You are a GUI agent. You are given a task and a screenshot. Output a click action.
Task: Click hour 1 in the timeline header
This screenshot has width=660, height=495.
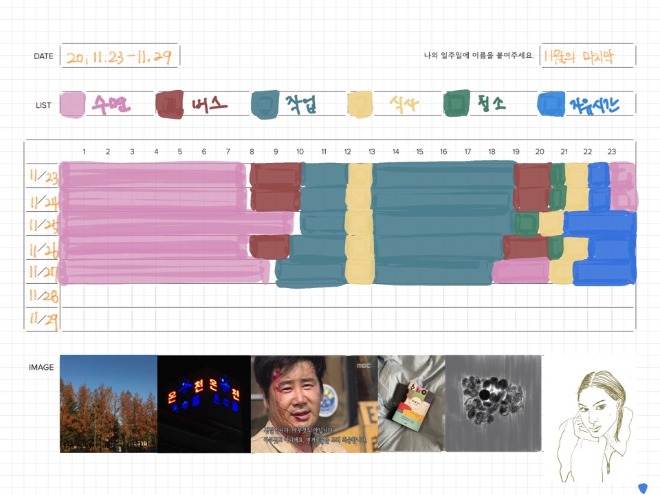click(84, 152)
